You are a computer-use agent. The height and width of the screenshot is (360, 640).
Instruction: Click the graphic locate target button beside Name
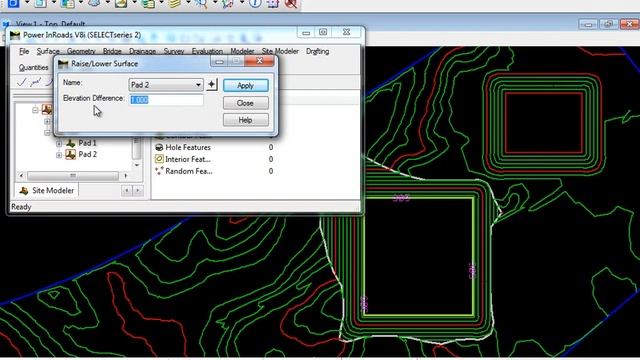[x=212, y=85]
